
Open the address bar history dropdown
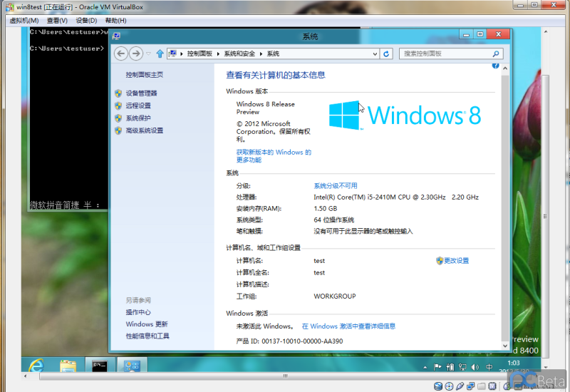click(x=375, y=54)
